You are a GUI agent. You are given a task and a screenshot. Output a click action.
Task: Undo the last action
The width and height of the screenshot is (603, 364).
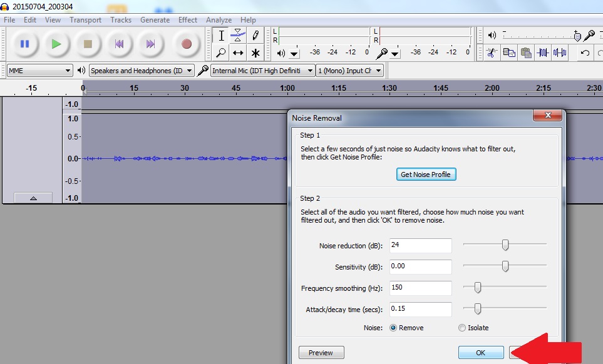pyautogui.click(x=585, y=53)
